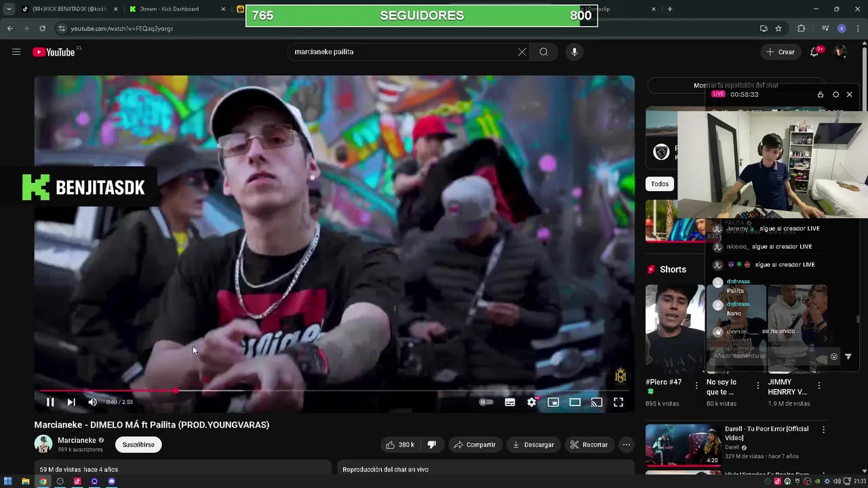Viewport: 868px width, 488px height.
Task: Close the Stream - Kick Dashboard tab
Action: pyautogui.click(x=223, y=9)
